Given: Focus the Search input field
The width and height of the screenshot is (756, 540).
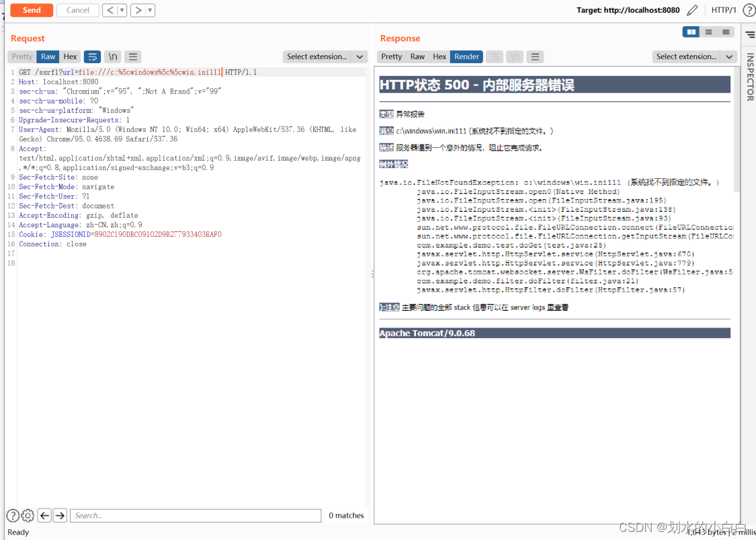Looking at the screenshot, I should pyautogui.click(x=196, y=515).
